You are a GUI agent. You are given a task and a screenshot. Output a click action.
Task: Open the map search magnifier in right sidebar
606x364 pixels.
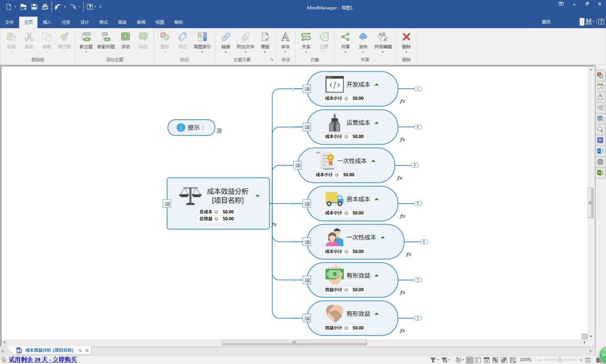[600, 129]
